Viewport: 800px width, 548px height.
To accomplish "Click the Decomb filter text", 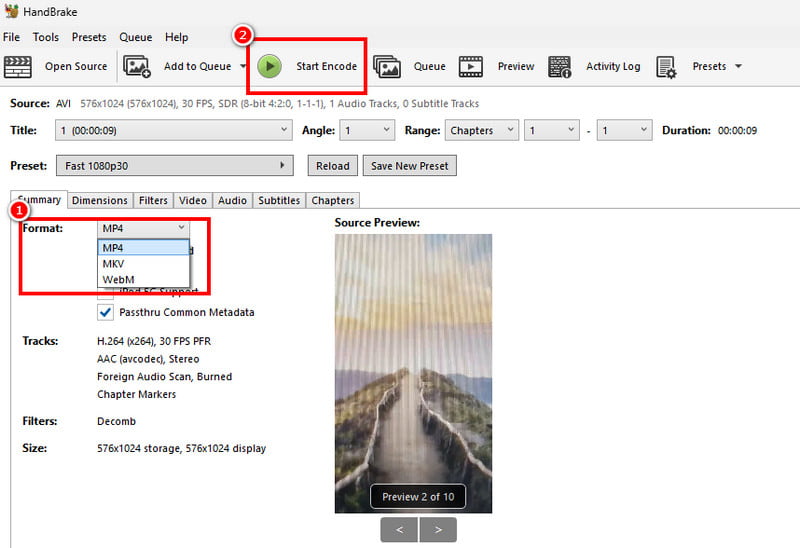I will [116, 421].
